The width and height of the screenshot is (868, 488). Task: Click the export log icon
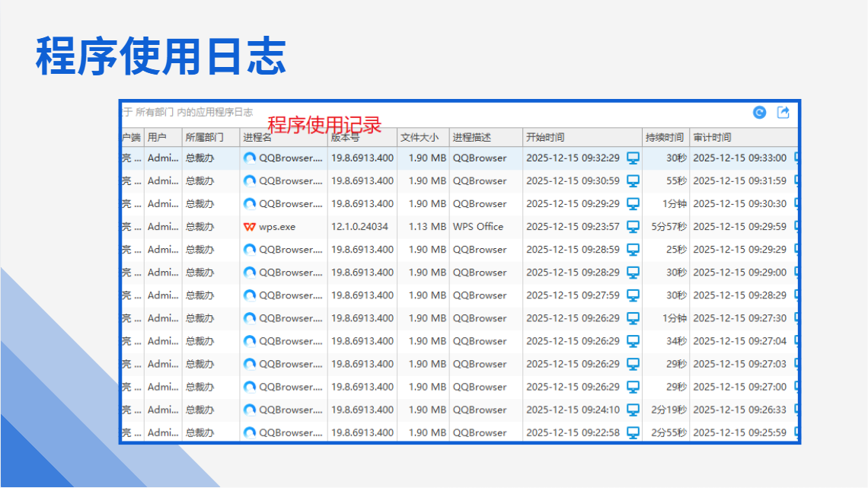pyautogui.click(x=783, y=113)
